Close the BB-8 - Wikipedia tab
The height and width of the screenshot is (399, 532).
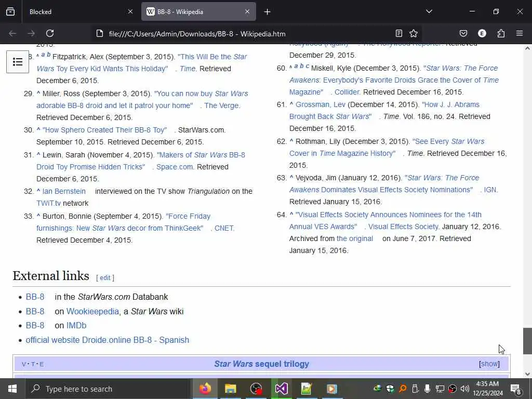pyautogui.click(x=247, y=11)
